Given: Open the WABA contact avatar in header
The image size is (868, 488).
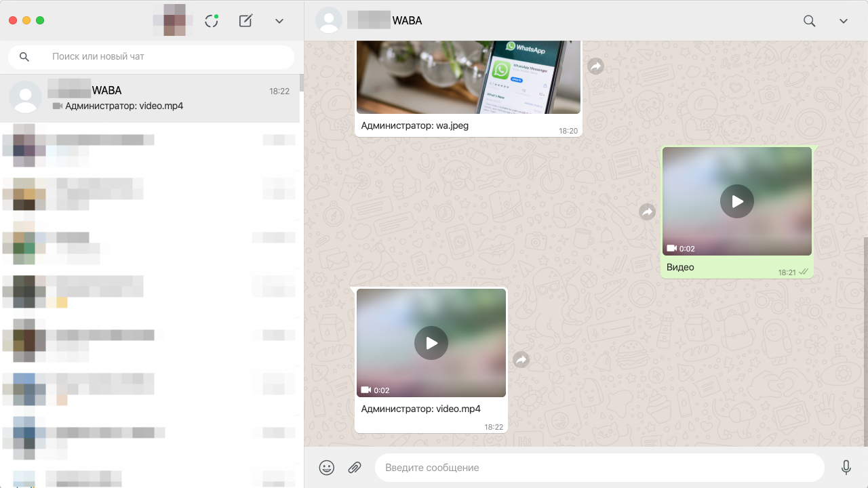Looking at the screenshot, I should click(329, 21).
